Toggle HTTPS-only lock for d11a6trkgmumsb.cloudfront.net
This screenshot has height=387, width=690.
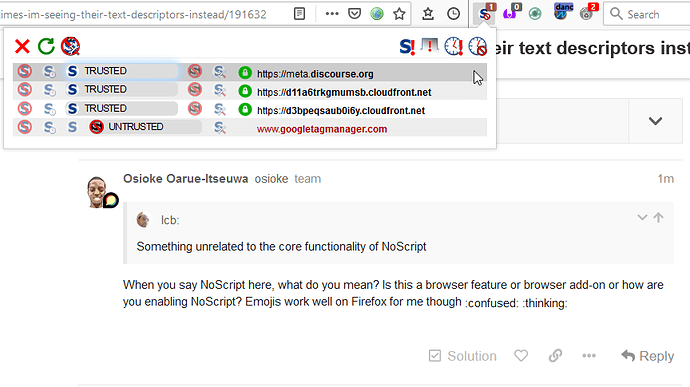[245, 91]
